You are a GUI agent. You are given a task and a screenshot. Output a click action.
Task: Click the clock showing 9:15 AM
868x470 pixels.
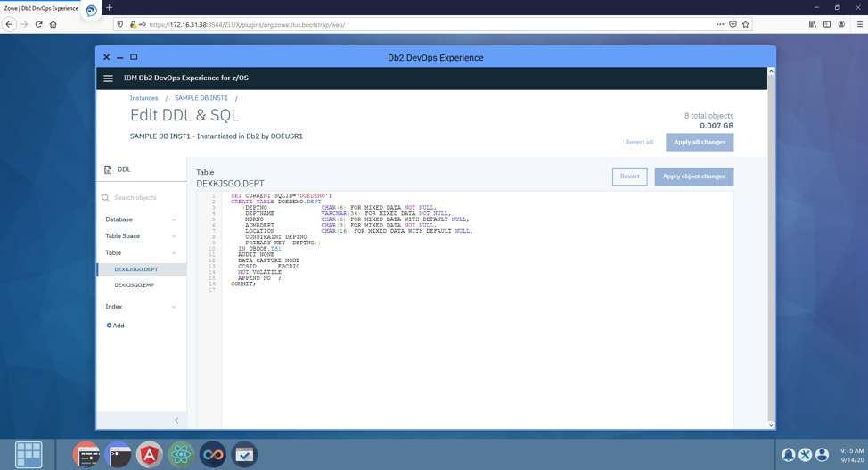click(851, 451)
